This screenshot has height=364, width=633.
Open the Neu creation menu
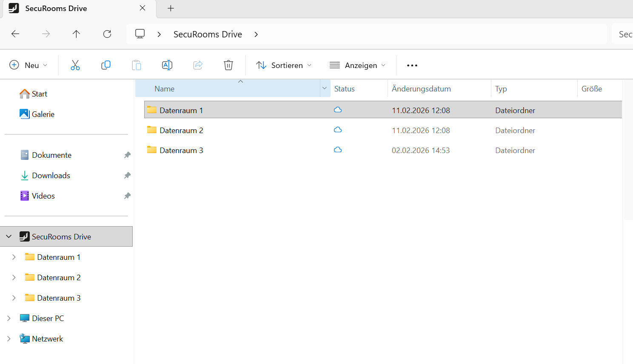[28, 65]
